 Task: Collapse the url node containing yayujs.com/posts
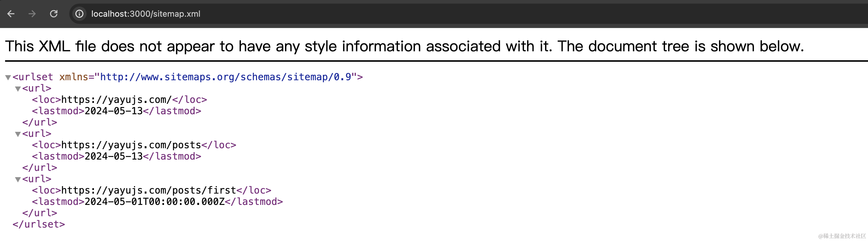(x=18, y=134)
